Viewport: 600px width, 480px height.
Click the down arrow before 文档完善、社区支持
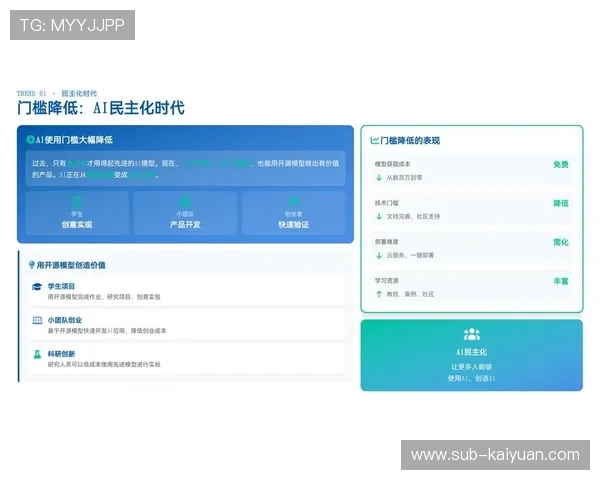(x=379, y=217)
